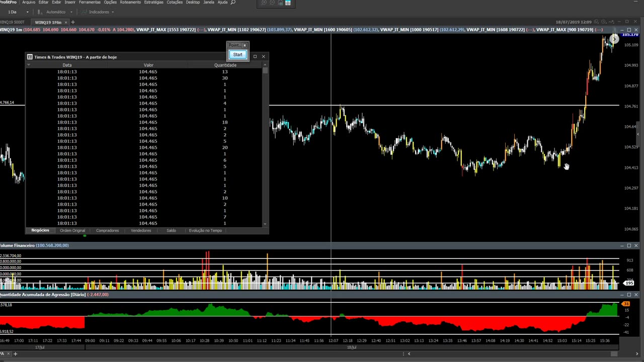Expand the 1 Dia period dropdown
The image size is (644, 362).
tap(27, 12)
